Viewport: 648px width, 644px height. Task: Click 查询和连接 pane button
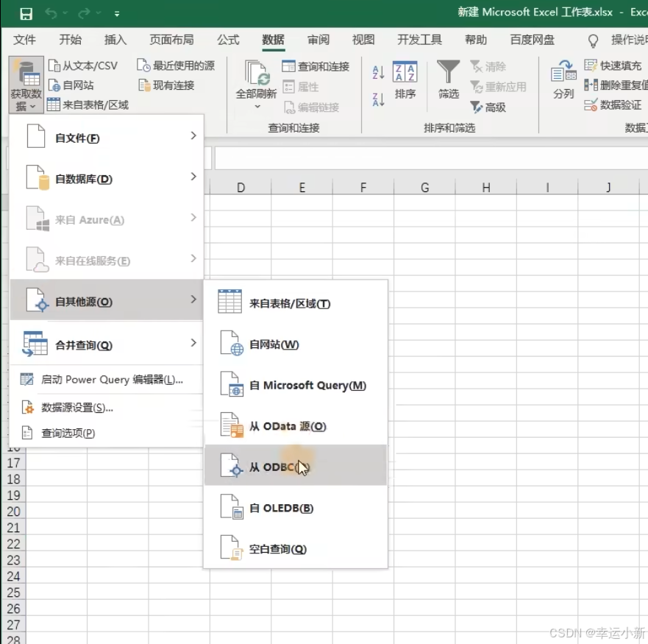pos(316,66)
